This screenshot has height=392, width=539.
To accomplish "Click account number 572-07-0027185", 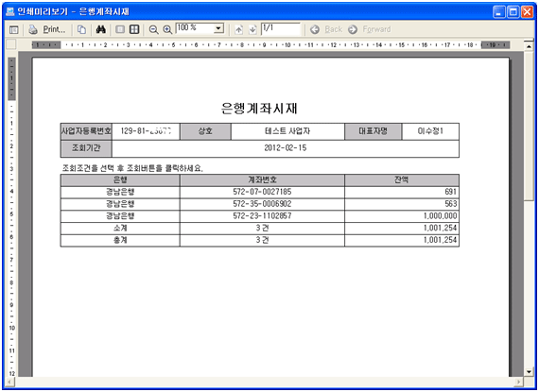I will 262,192.
